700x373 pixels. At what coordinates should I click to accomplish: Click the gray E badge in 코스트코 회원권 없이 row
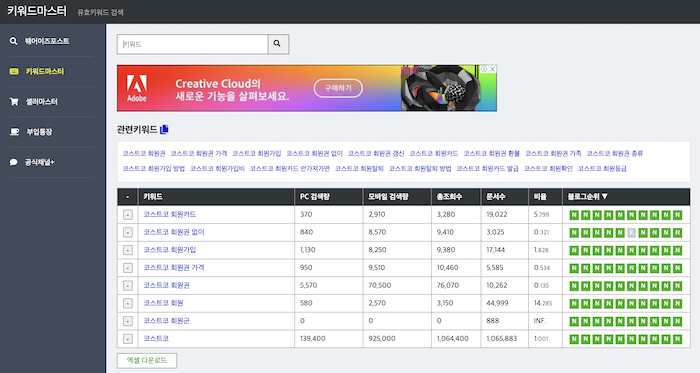pos(631,232)
